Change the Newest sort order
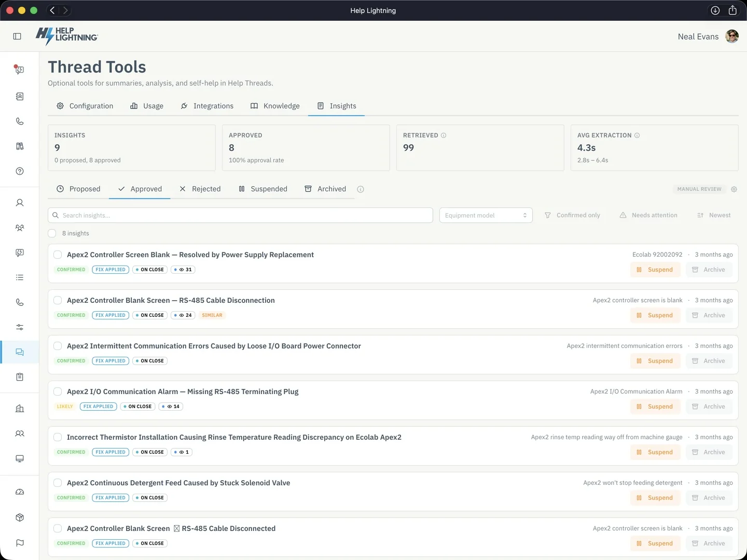 click(x=714, y=215)
